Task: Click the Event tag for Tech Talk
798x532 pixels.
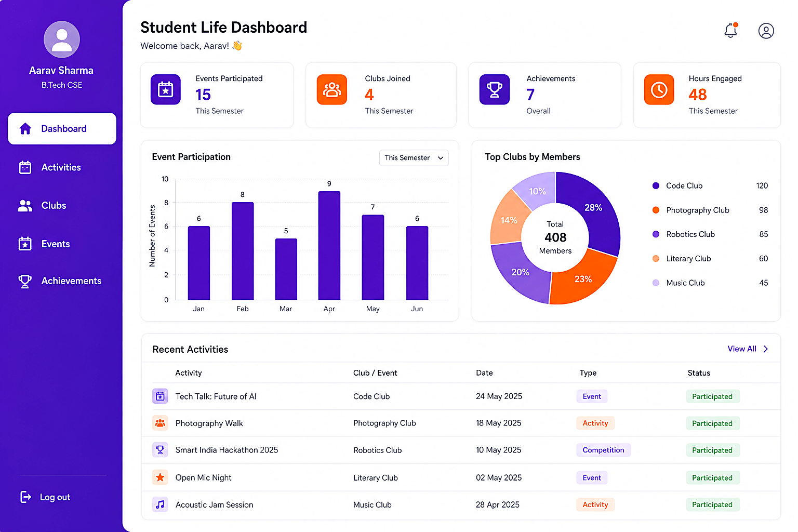Action: pos(592,396)
